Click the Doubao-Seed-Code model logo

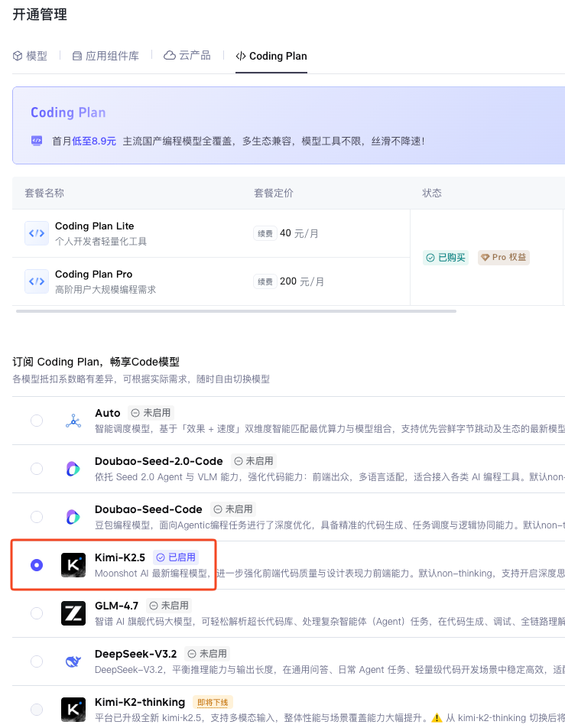pyautogui.click(x=73, y=517)
